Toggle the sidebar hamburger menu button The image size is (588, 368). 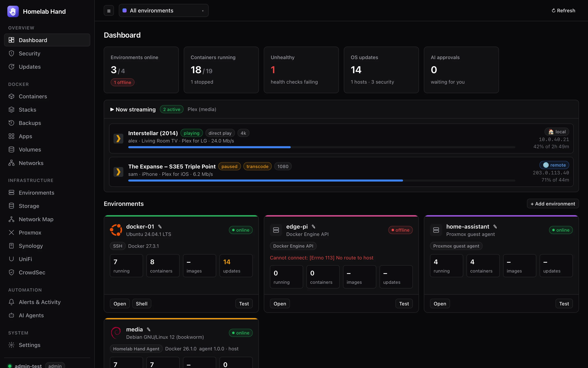coord(109,11)
